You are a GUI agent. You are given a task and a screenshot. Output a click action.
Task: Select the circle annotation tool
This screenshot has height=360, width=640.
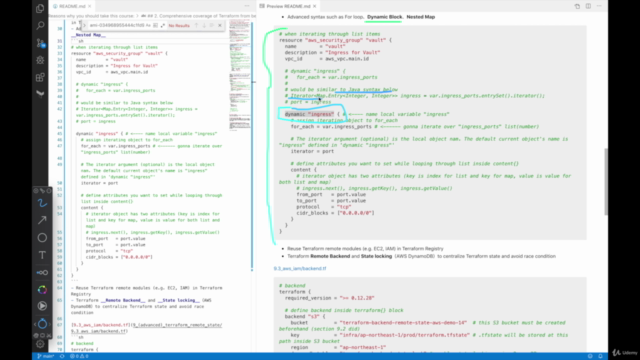42,238
